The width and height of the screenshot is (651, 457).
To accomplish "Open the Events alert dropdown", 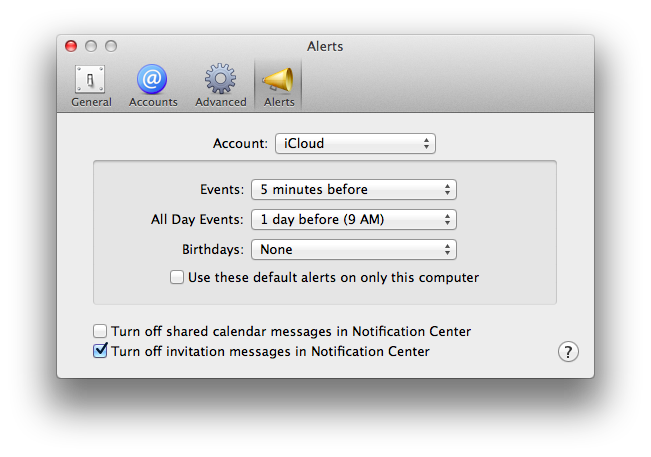I will click(354, 190).
